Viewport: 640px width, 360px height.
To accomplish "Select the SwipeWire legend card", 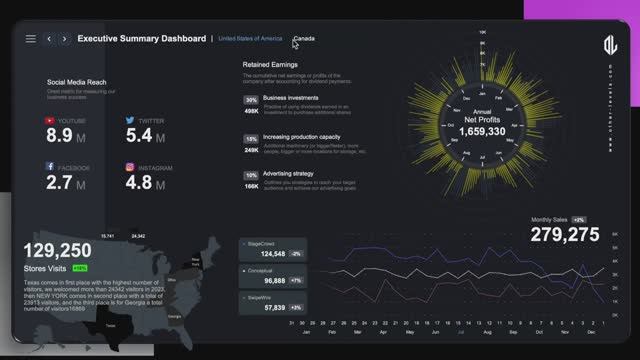I will pos(273,303).
